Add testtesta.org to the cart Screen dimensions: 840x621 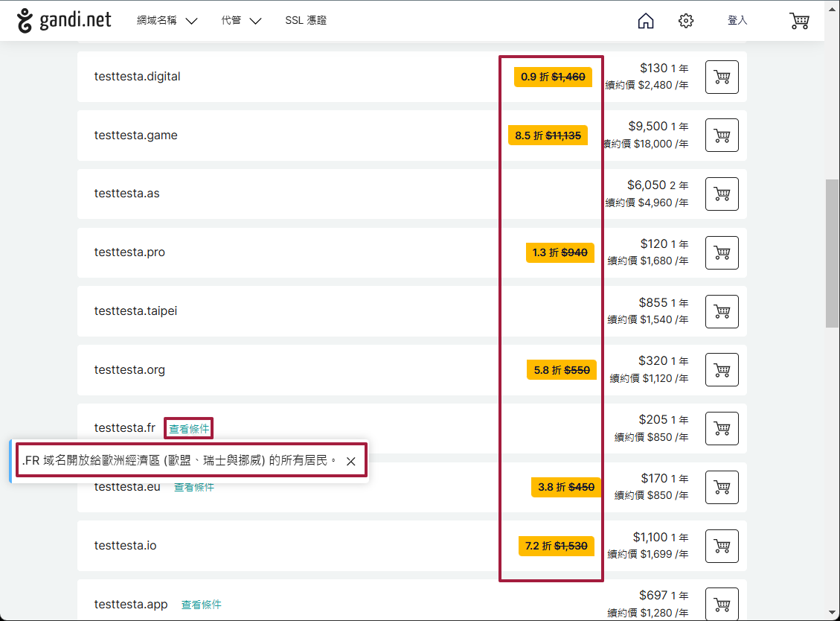721,369
